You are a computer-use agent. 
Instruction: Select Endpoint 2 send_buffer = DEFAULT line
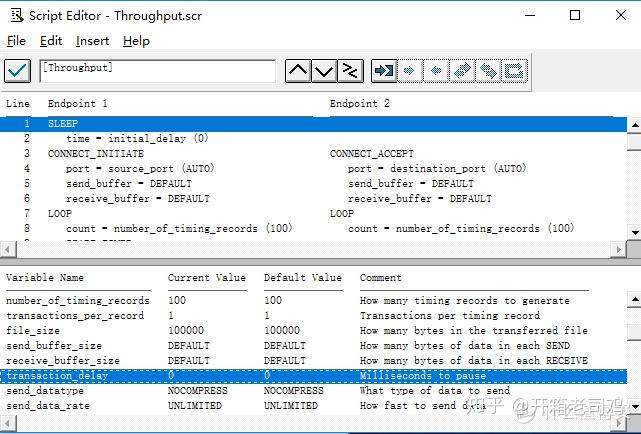(x=411, y=183)
